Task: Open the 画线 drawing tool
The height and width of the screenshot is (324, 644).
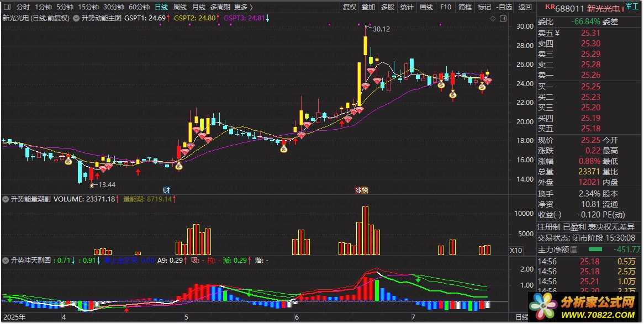Action: click(x=426, y=7)
